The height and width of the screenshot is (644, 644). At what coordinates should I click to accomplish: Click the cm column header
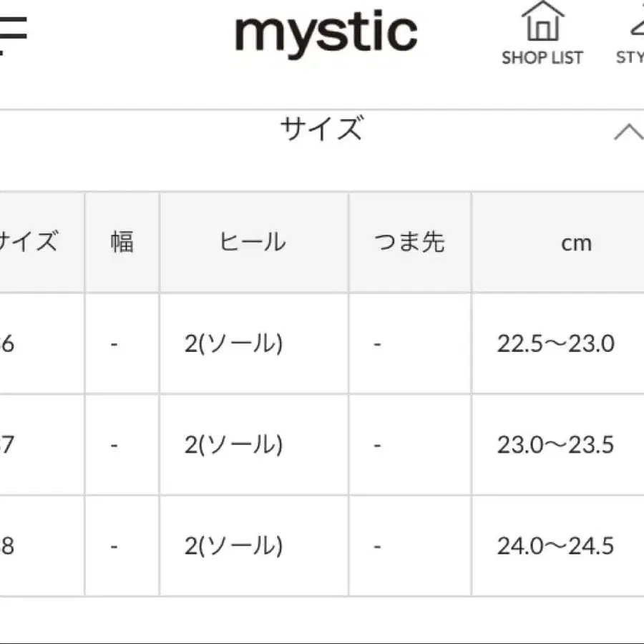click(x=577, y=242)
